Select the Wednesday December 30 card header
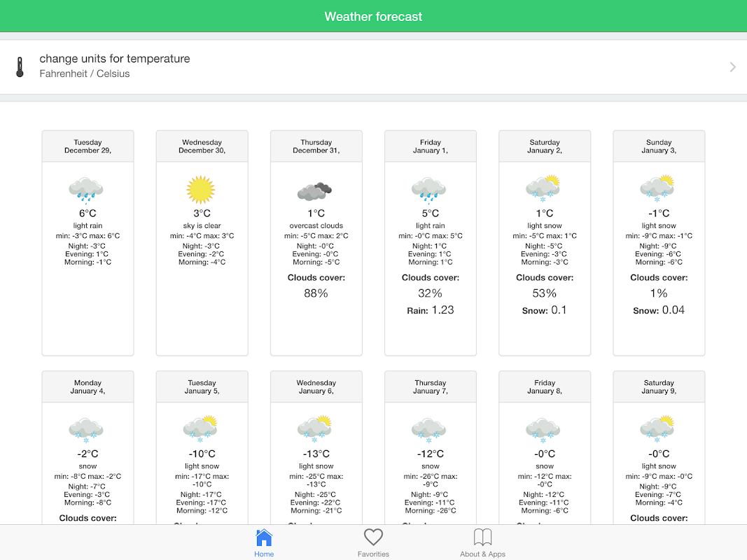 coord(202,146)
